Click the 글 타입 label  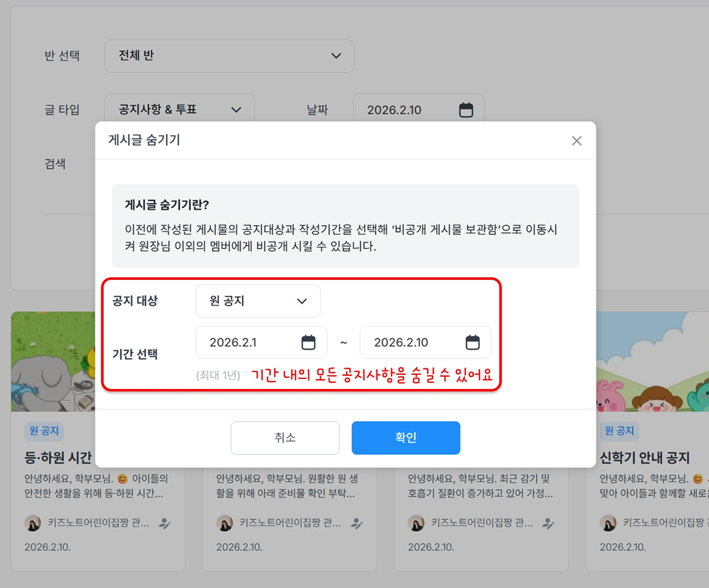pyautogui.click(x=62, y=110)
